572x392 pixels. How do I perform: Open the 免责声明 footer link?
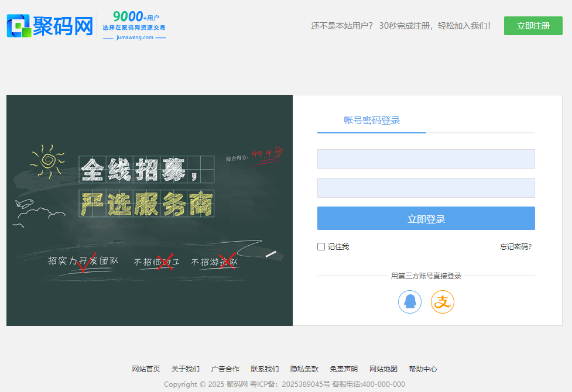click(344, 369)
